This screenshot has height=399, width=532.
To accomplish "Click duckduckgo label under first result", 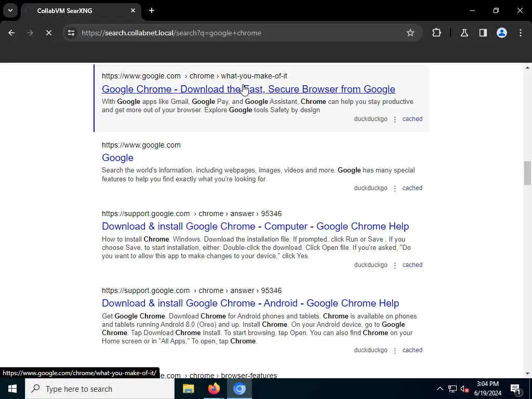I will (x=370, y=119).
